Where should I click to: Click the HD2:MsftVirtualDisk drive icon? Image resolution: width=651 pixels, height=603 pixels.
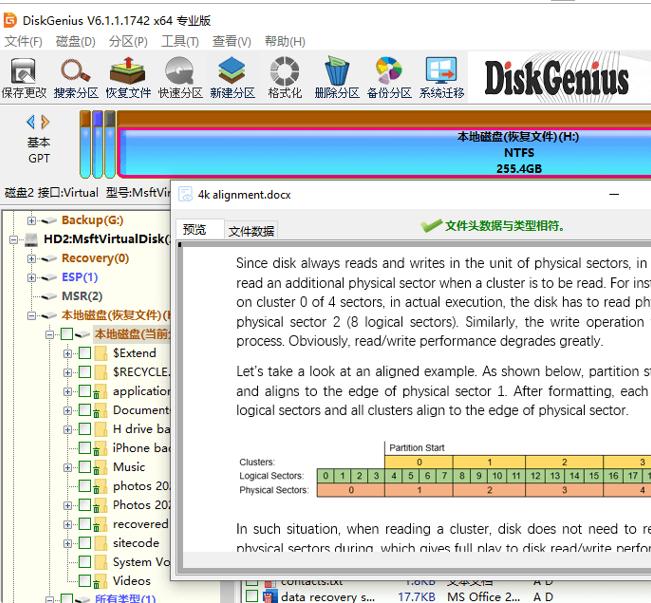31,239
